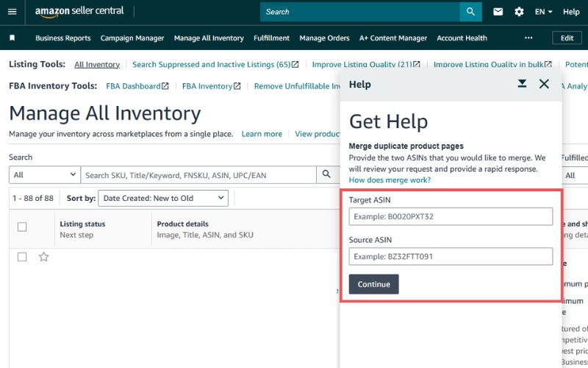Focus the Target ASIN input field
This screenshot has height=368, width=588.
click(x=451, y=216)
